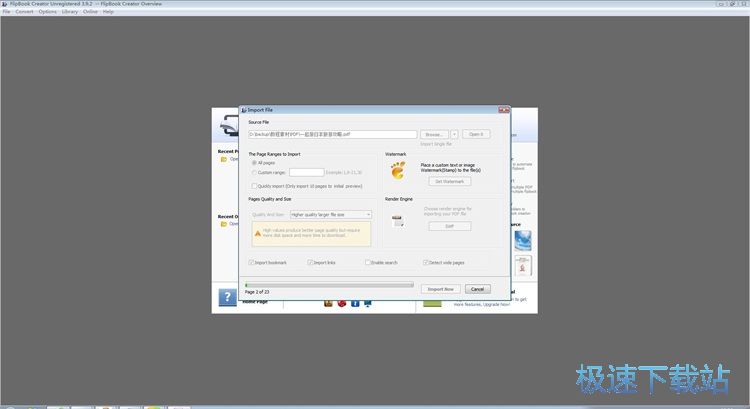Open the Library menu
Image resolution: width=750 pixels, height=409 pixels.
coord(69,11)
